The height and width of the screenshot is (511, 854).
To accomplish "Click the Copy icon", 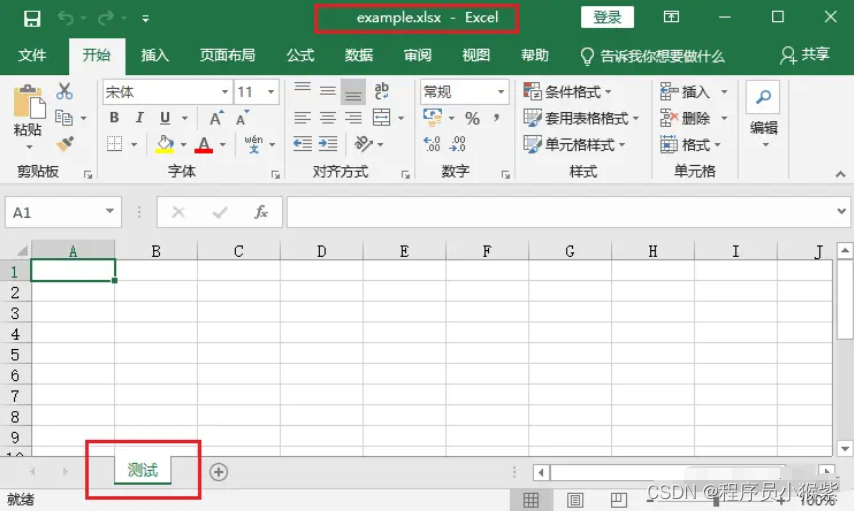I will [64, 117].
